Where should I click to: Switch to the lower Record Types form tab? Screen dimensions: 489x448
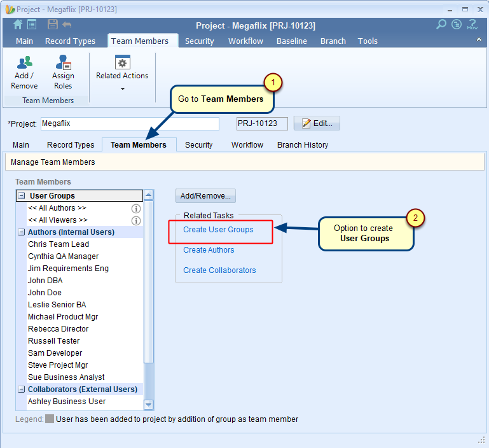(x=71, y=145)
